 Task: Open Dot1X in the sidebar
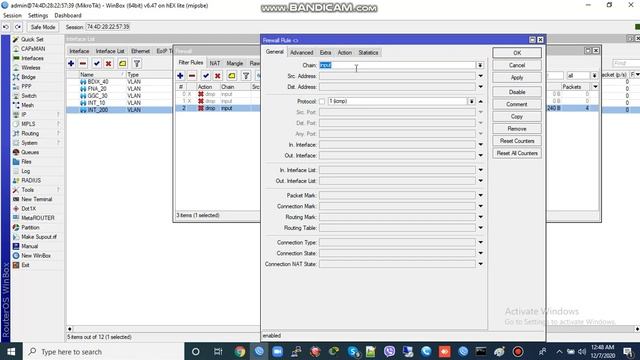click(29, 209)
